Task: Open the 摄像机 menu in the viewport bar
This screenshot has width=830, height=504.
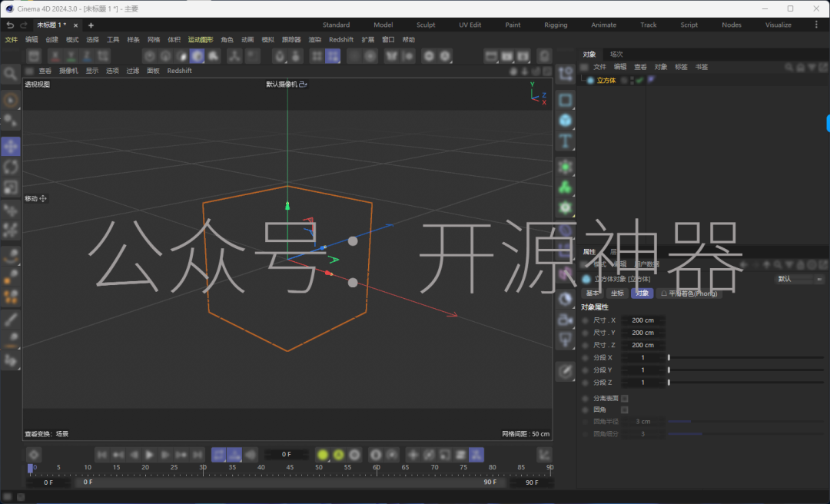Action: (x=69, y=71)
